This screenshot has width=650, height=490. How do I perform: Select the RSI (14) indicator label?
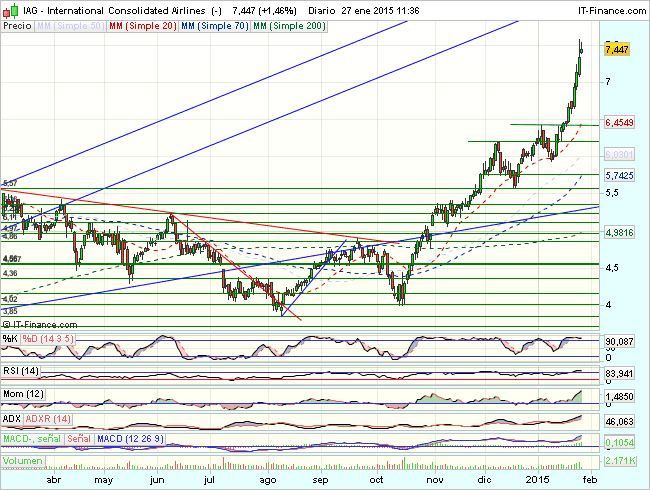19,371
